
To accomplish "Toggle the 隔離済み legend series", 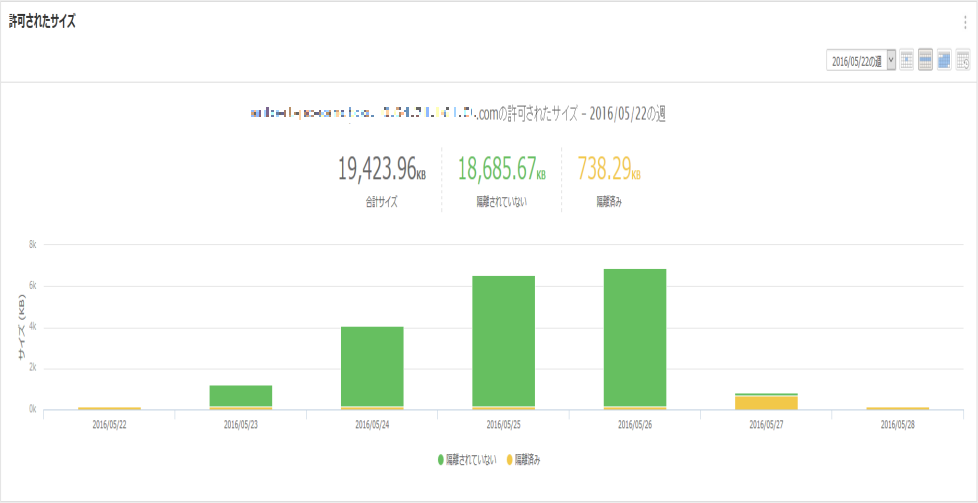I will (529, 459).
